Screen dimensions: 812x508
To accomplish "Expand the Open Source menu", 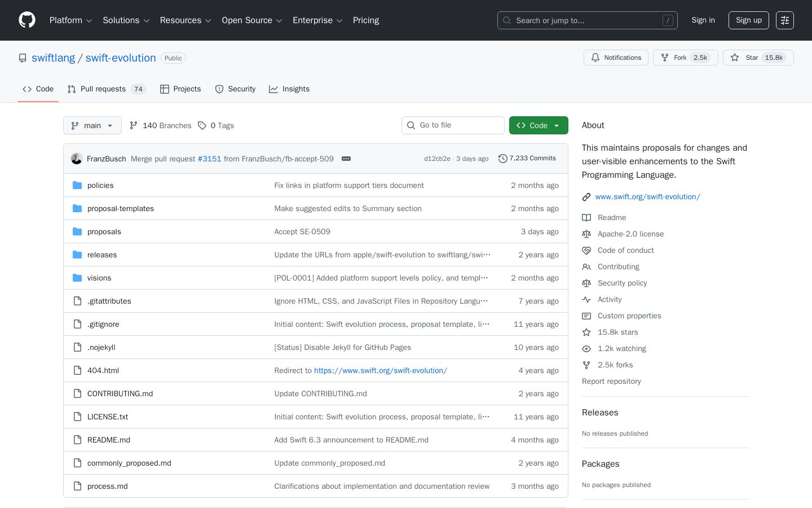I will tap(252, 20).
